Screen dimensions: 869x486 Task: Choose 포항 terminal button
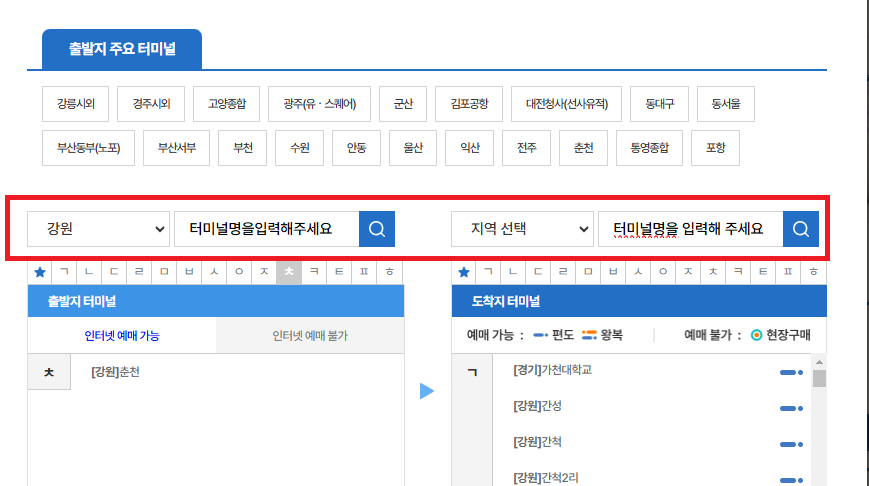715,148
